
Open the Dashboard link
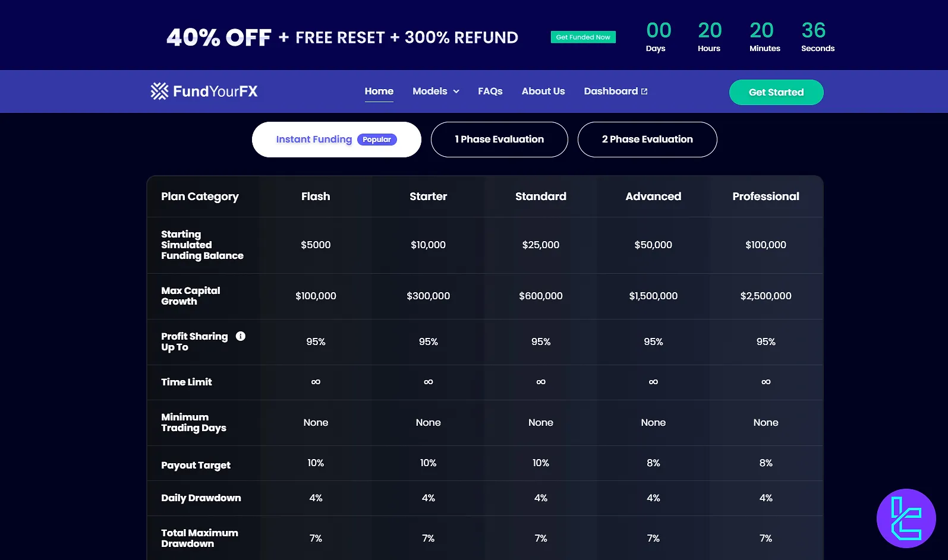click(610, 91)
